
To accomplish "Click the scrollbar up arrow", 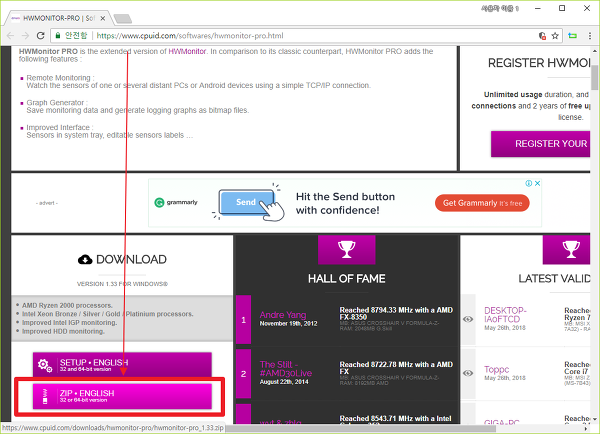I will pyautogui.click(x=595, y=51).
